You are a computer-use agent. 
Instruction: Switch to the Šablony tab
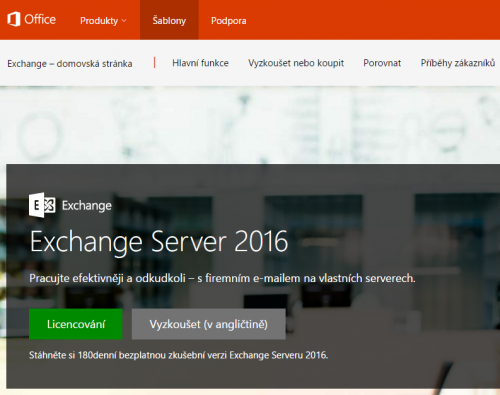tap(169, 20)
